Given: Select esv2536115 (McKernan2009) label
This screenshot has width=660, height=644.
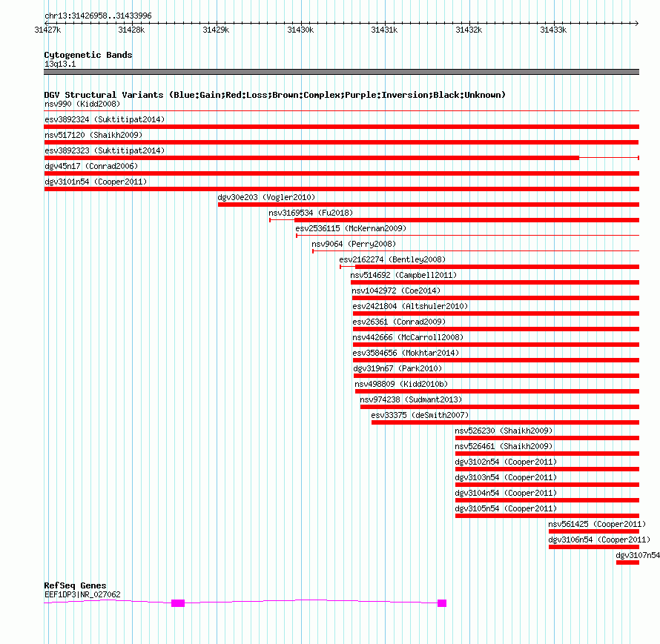Looking at the screenshot, I should click(351, 228).
